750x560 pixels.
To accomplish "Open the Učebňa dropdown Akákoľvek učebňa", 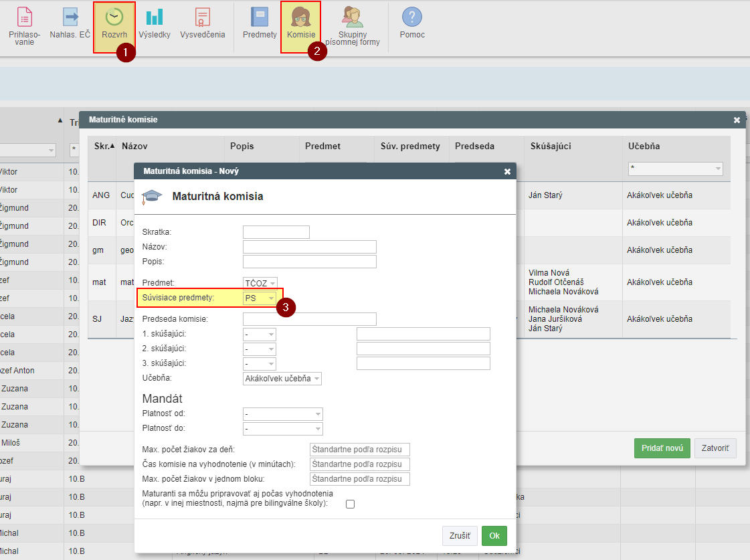I will pyautogui.click(x=282, y=379).
